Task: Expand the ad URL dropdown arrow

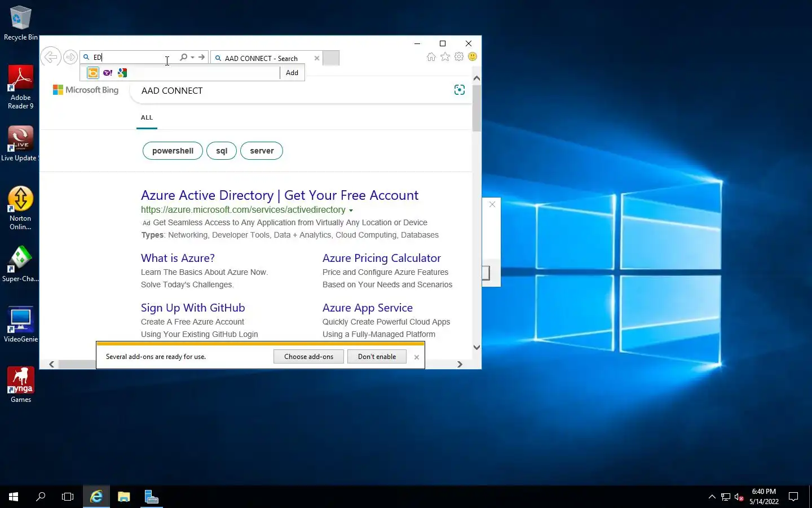Action: click(x=351, y=211)
